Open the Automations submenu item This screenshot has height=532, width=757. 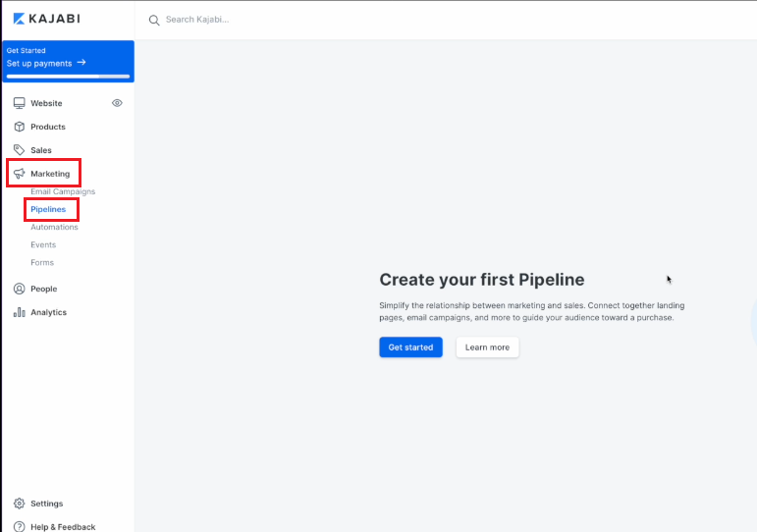(54, 227)
